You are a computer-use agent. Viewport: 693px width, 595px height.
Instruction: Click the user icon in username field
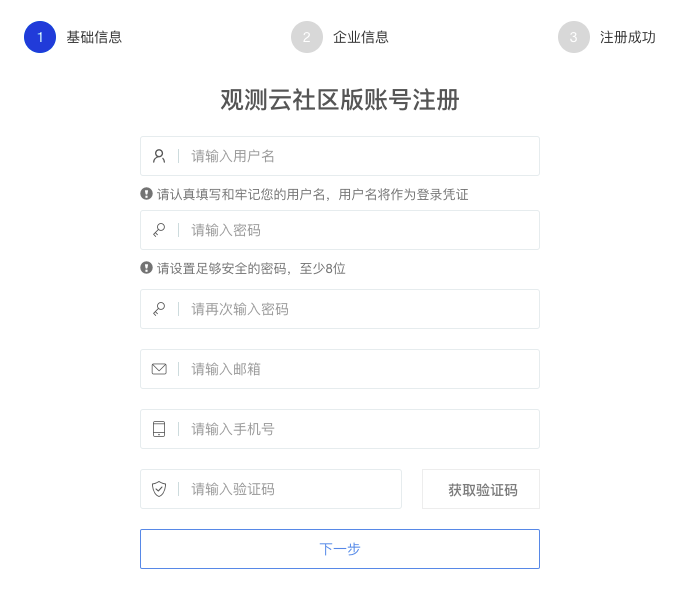159,156
